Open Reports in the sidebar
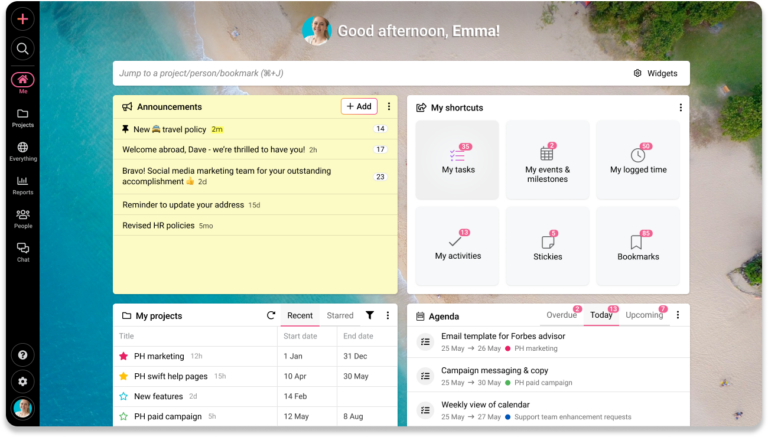 pyautogui.click(x=22, y=184)
